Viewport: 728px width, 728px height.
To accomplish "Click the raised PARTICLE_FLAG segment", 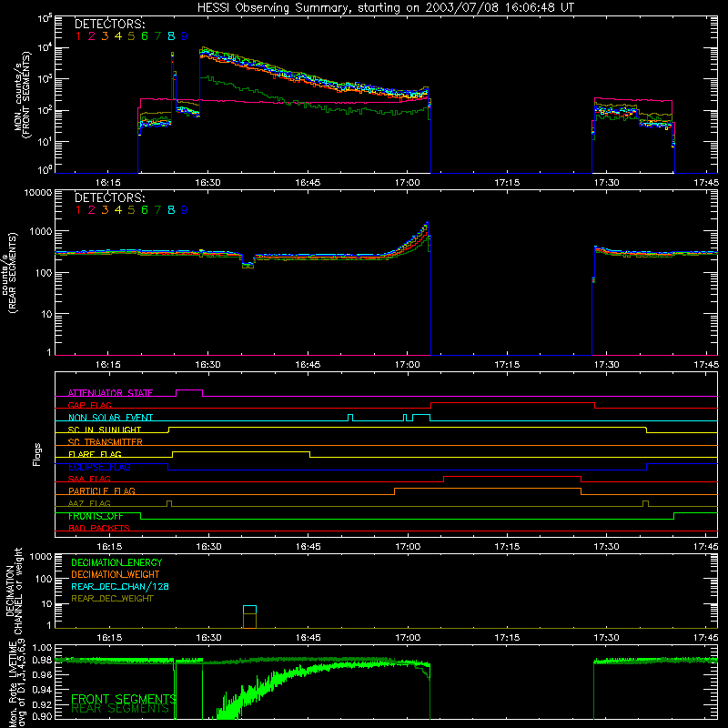I will pos(488,489).
